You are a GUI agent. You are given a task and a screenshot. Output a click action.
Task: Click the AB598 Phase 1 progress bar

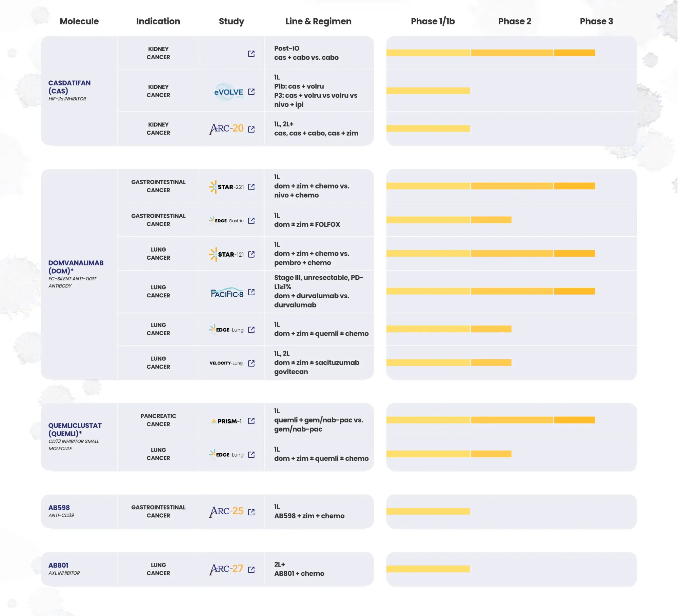[428, 511]
